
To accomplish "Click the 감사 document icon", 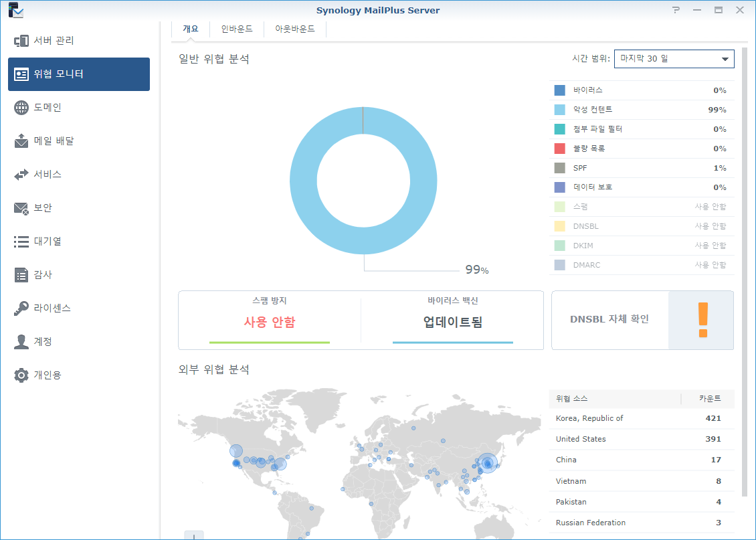I will (21, 275).
